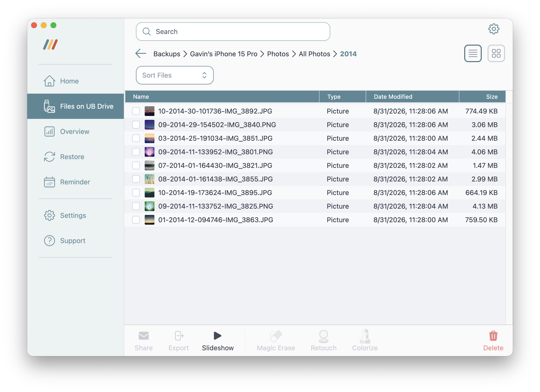Sort by Date Modified column header
The image size is (540, 392).
tap(412, 97)
